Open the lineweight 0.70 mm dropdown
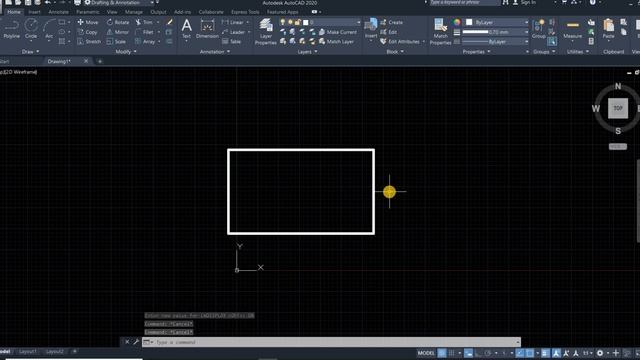640x360 pixels. pos(495,32)
